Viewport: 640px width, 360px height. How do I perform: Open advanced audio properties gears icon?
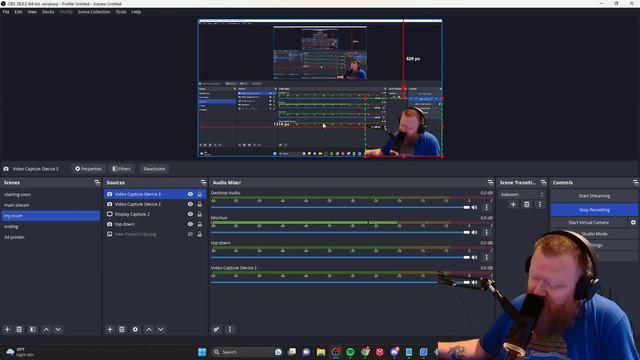click(216, 329)
